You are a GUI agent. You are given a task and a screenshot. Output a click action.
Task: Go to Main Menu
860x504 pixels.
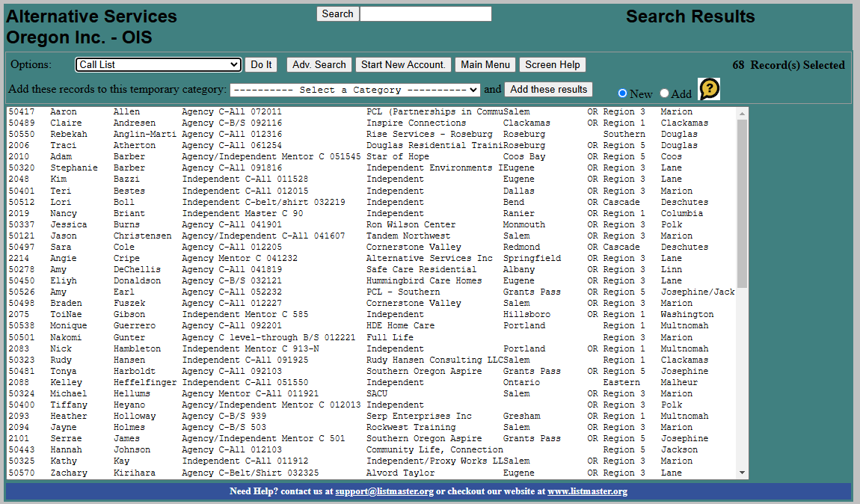point(485,65)
